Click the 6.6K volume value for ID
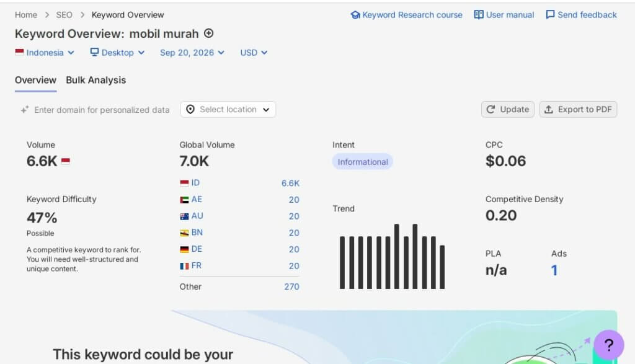The height and width of the screenshot is (364, 635). pyautogui.click(x=290, y=183)
